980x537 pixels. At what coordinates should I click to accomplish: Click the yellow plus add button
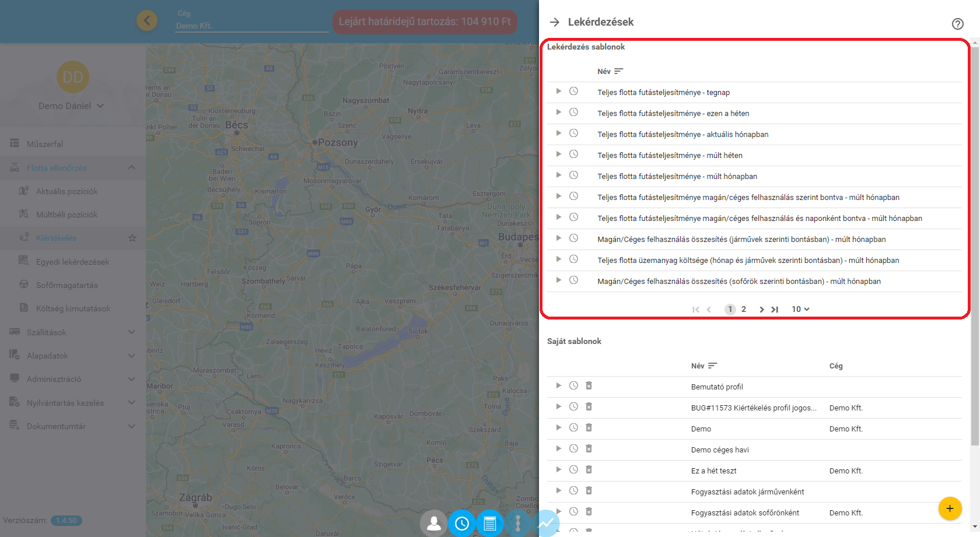point(950,508)
